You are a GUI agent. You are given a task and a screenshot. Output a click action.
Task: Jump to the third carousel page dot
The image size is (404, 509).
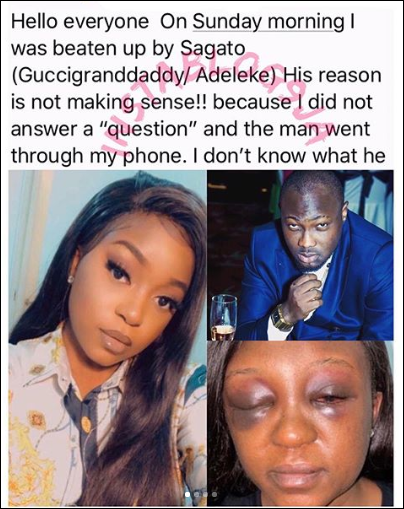coord(206,494)
